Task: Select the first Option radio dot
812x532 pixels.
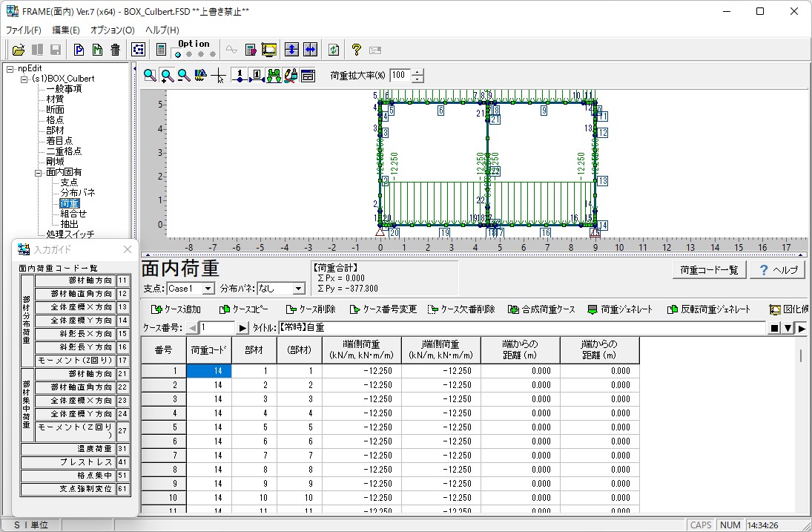Action: (178, 54)
